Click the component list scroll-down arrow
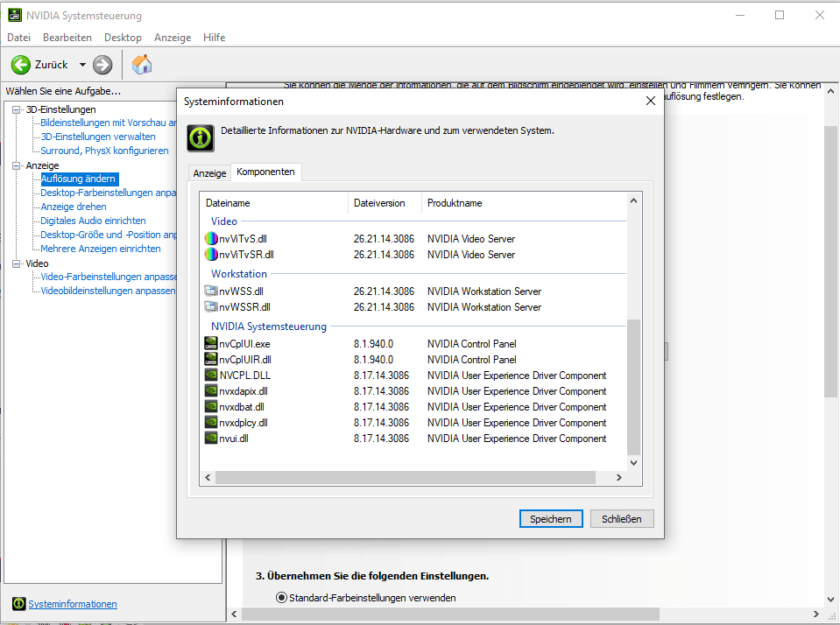840x625 pixels. [634, 463]
